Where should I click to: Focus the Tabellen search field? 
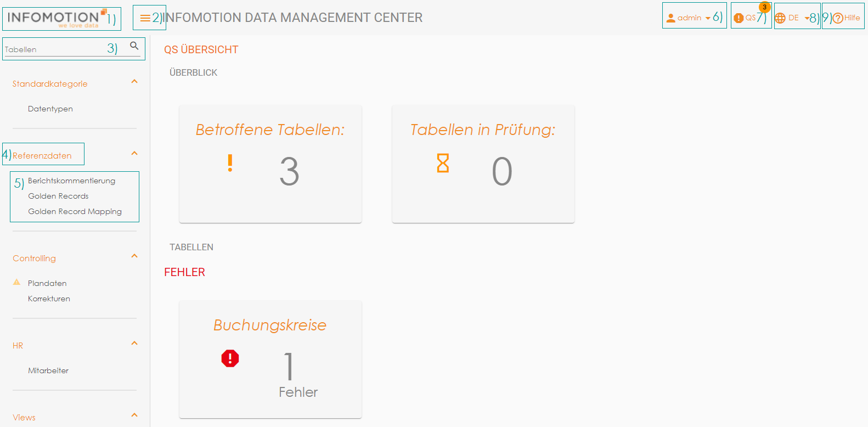tap(55, 49)
